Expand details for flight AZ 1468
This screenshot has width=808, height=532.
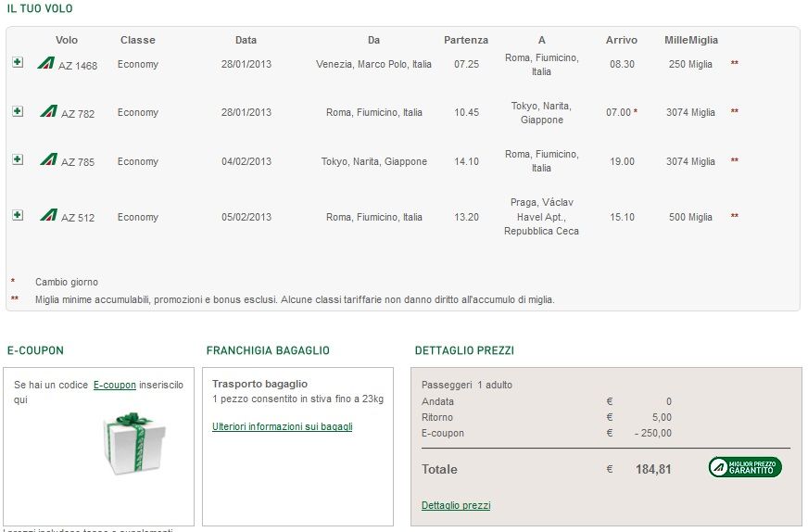(x=18, y=62)
